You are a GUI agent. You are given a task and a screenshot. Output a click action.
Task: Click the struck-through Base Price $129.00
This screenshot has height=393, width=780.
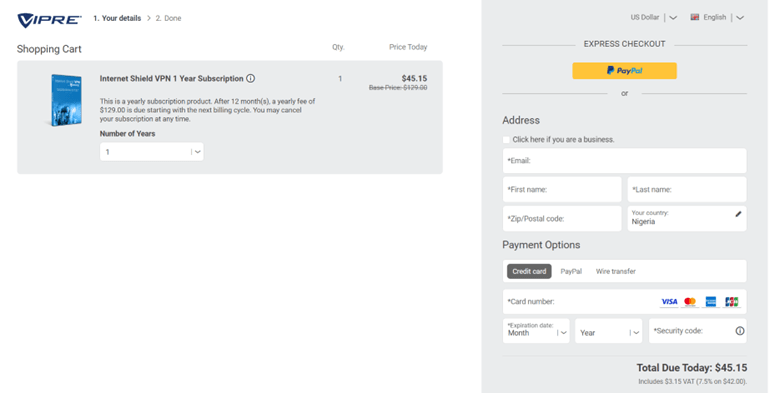[x=398, y=88]
